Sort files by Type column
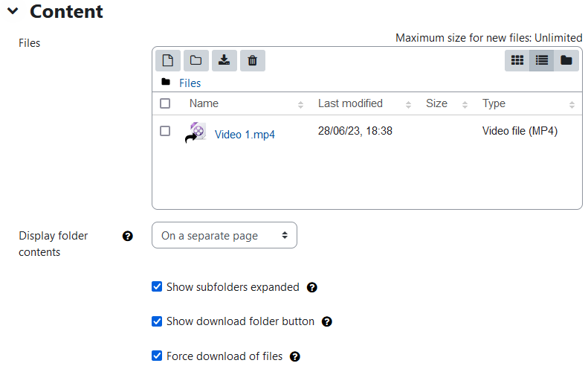This screenshot has height=366, width=588. (494, 103)
